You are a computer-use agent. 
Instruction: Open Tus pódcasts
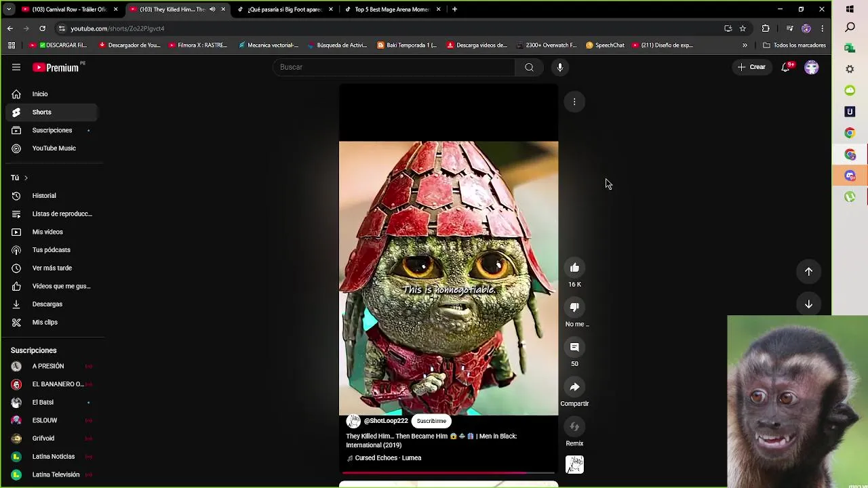pos(52,250)
